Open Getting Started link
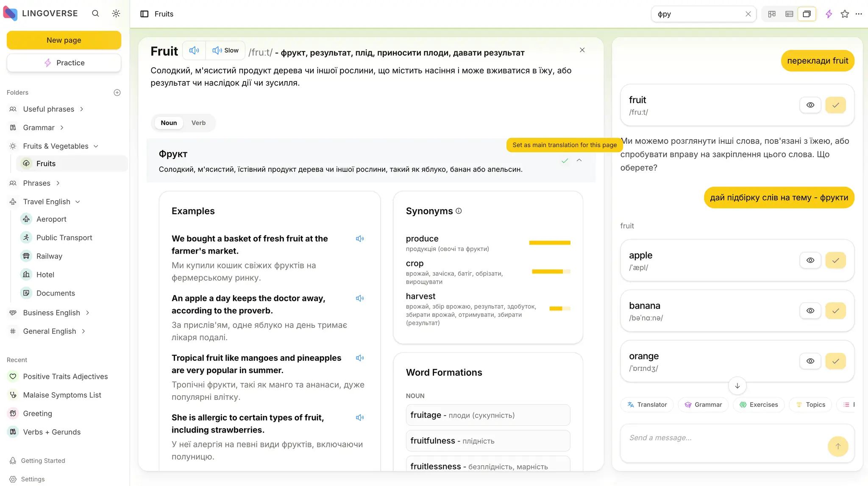 pyautogui.click(x=37, y=461)
